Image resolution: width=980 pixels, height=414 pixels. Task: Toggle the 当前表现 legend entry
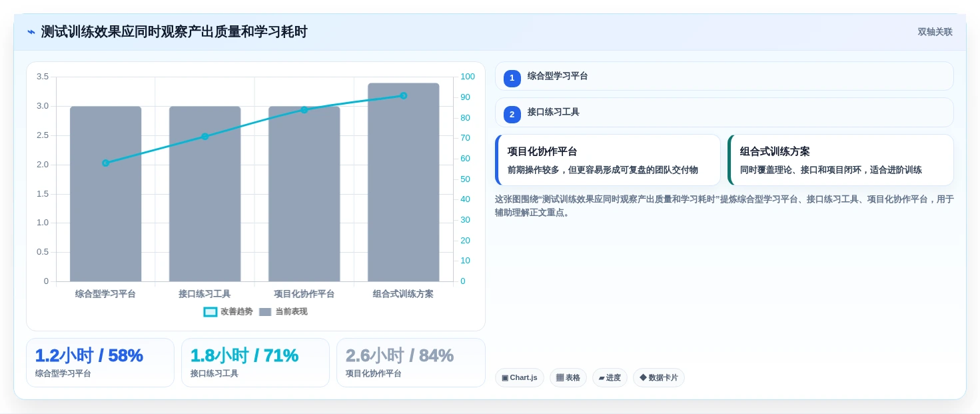pyautogui.click(x=283, y=311)
